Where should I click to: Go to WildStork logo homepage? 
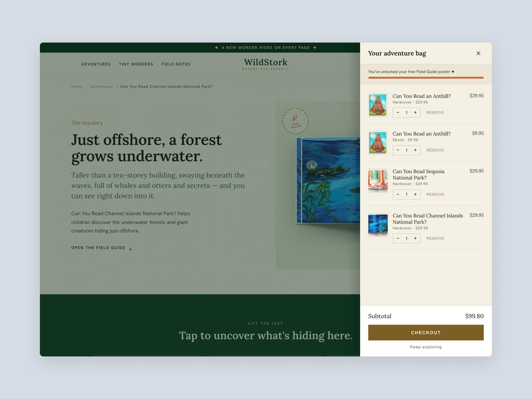click(x=266, y=64)
